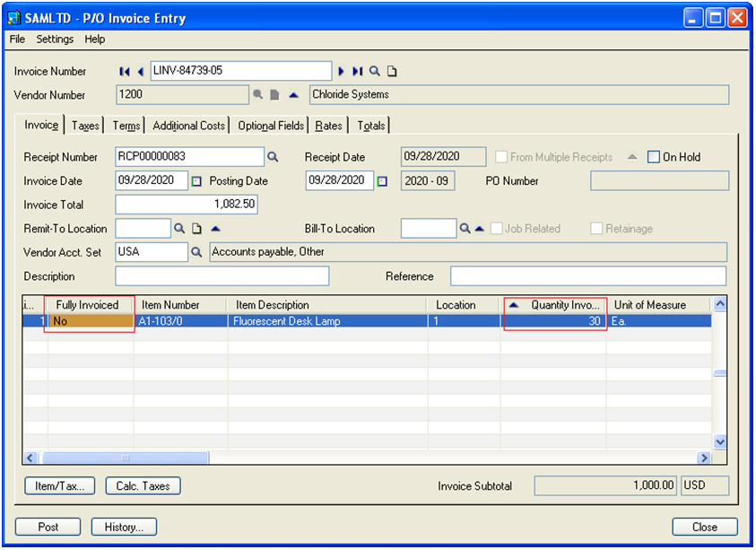
Task: Go to previous invoice record arrow
Action: tap(140, 72)
